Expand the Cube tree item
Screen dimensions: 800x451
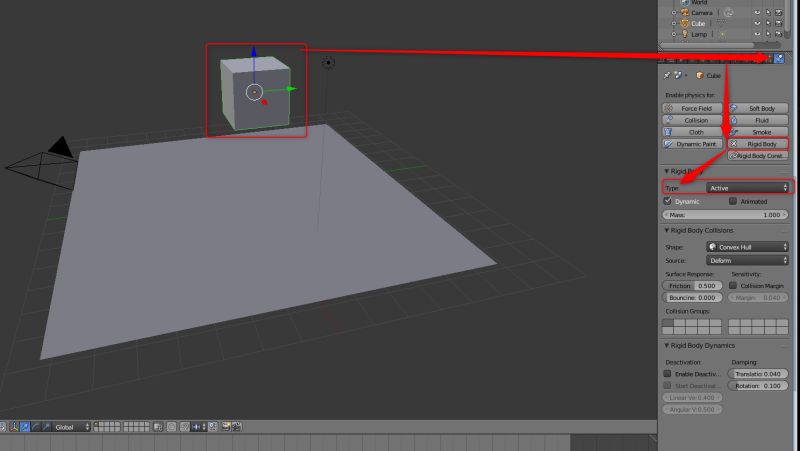click(673, 23)
